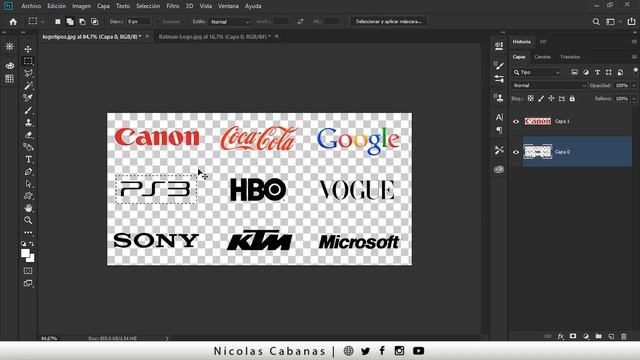Open the Edit Toolbar three-dots menu
This screenshot has height=360, width=640.
(28, 233)
